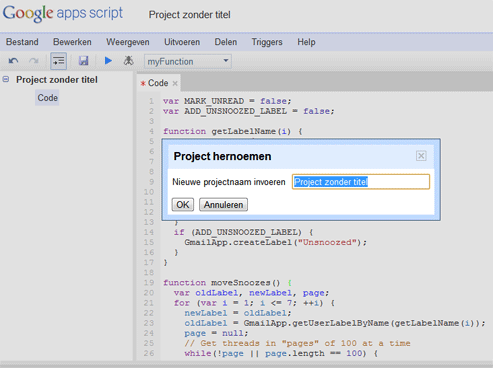Click the for loop line 21

(254, 303)
